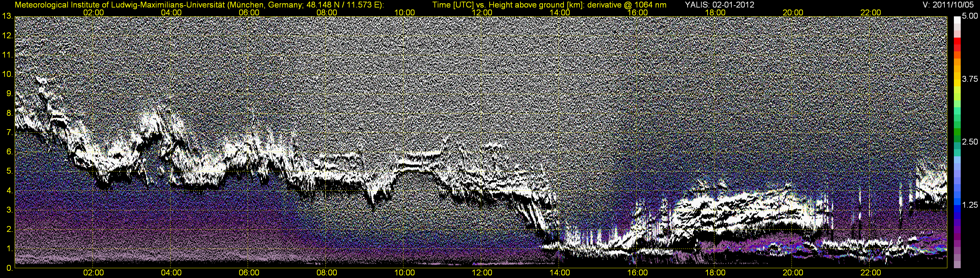
Task: Click the 18:00 label on the top time axis
Action: (715, 12)
